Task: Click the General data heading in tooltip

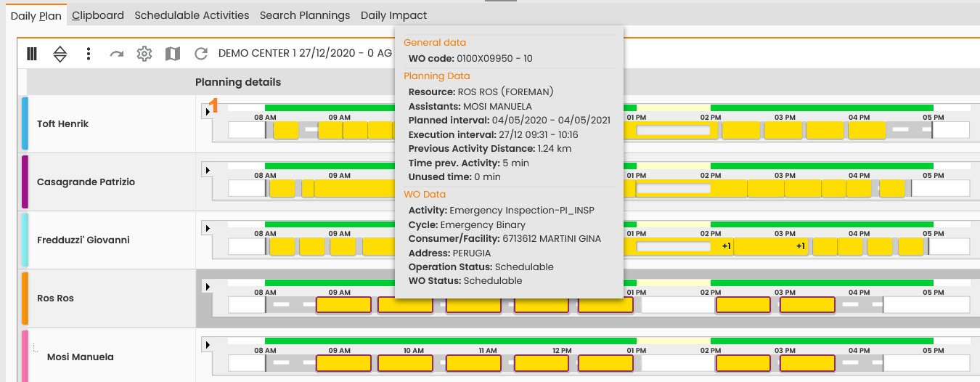Action: pyautogui.click(x=435, y=42)
